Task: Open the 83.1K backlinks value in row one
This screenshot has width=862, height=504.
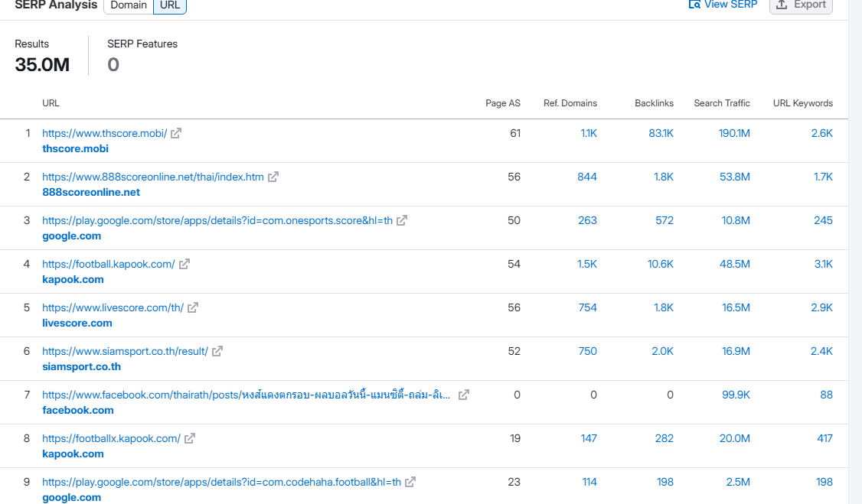Action: pyautogui.click(x=661, y=133)
